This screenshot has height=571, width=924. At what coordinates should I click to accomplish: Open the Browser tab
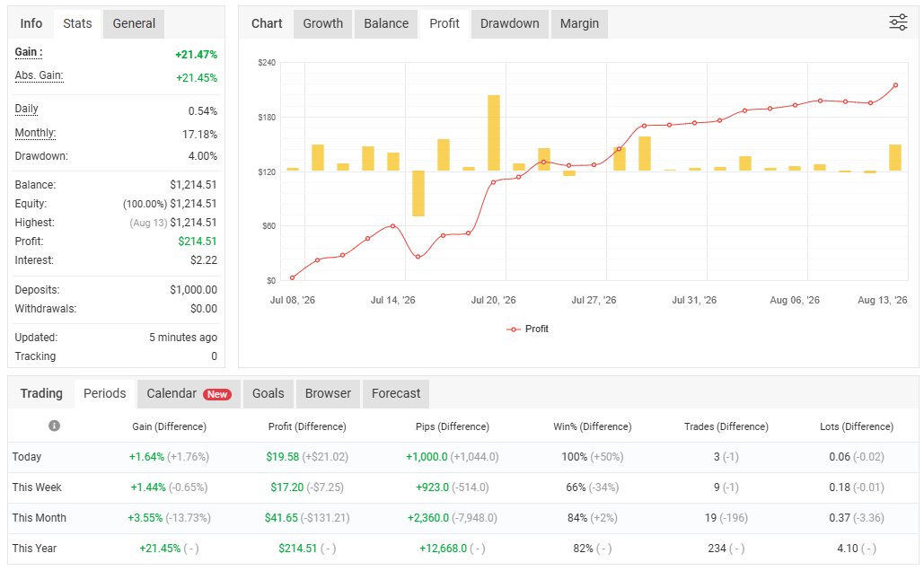click(x=328, y=393)
